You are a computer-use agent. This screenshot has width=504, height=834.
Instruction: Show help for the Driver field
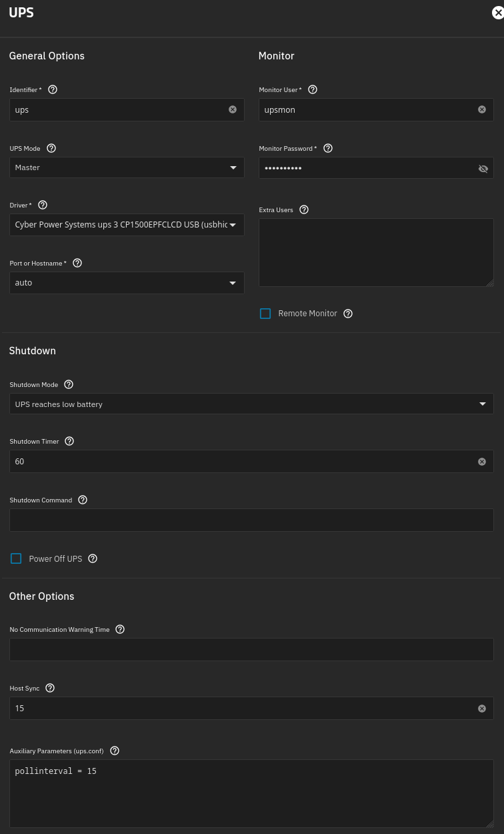(x=43, y=205)
